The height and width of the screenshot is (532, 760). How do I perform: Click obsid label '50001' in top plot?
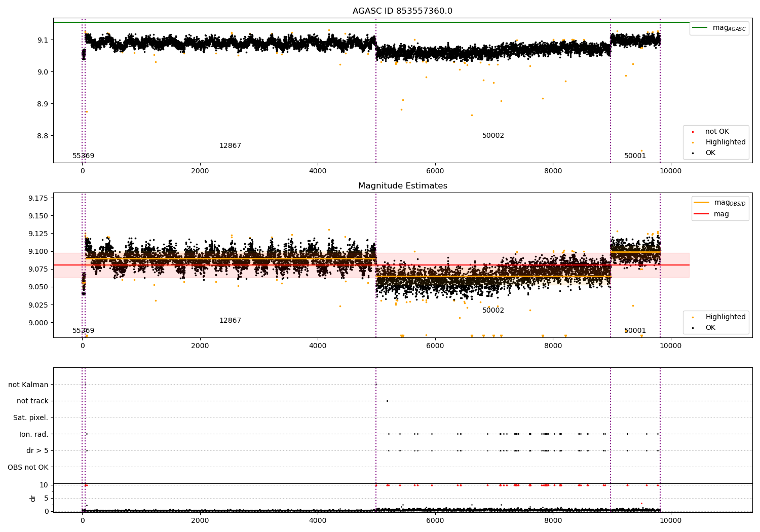pos(635,156)
